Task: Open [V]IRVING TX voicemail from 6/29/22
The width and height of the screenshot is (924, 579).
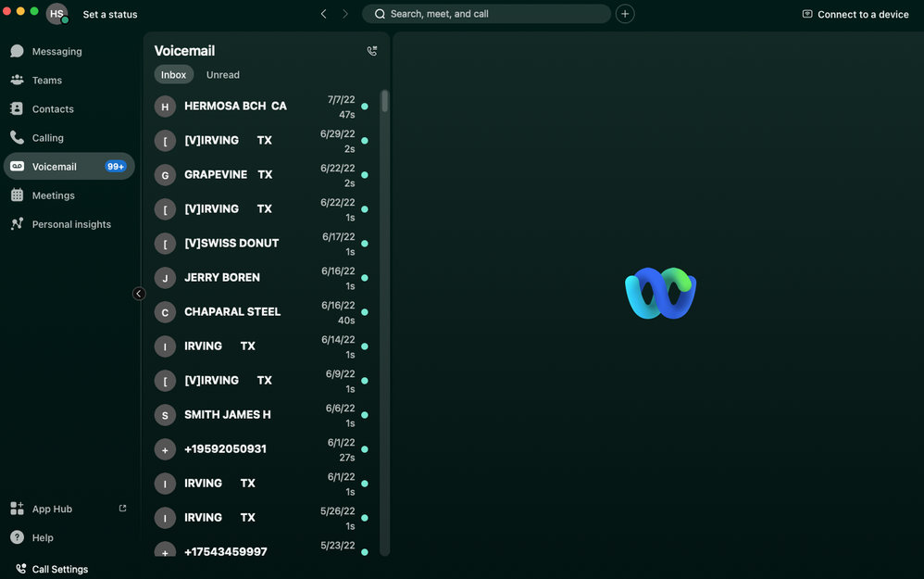Action: pos(262,141)
